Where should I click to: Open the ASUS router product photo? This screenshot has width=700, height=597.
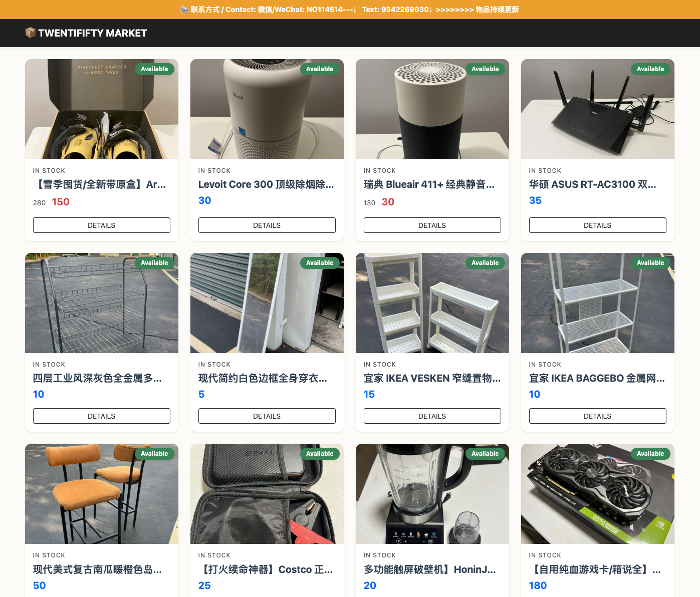[598, 109]
